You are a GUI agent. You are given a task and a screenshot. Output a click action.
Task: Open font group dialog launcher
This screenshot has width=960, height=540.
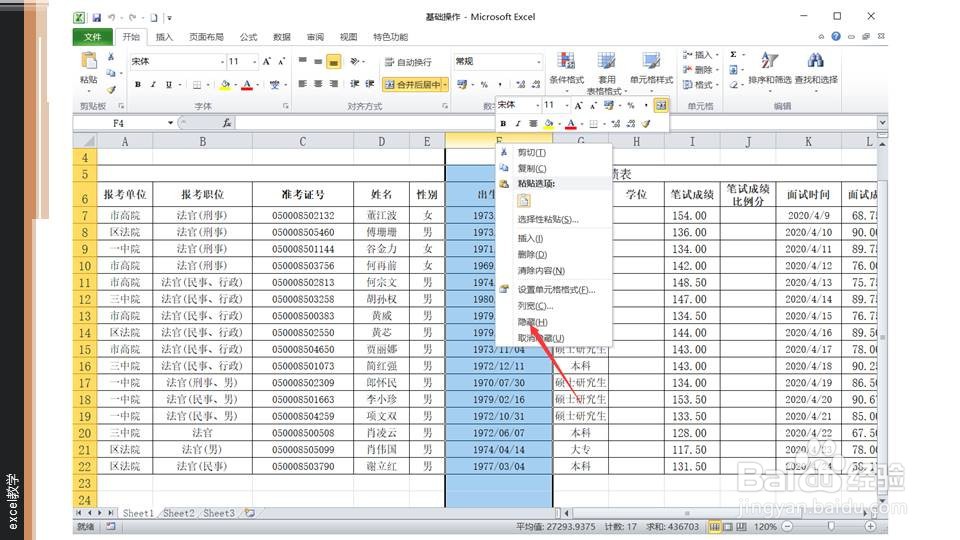click(285, 106)
